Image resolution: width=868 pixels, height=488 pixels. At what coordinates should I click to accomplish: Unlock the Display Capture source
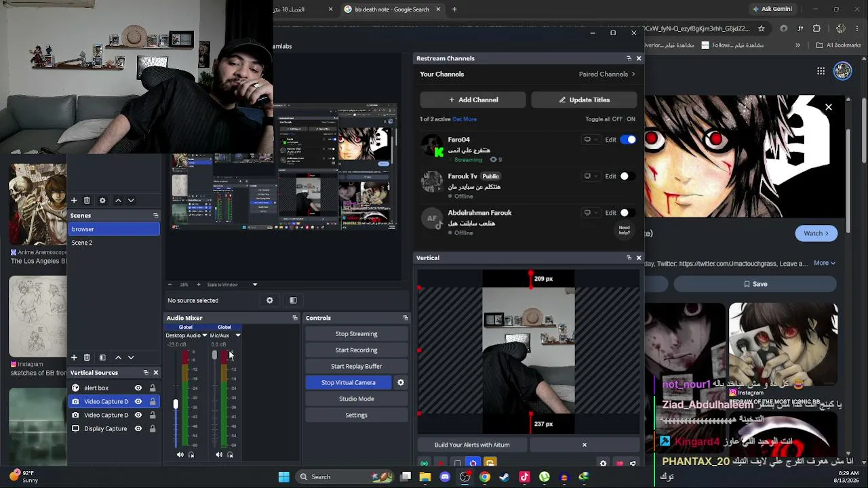point(153,428)
